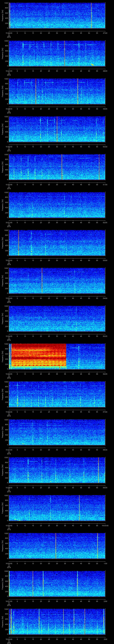The image size is (114, 644).
Task: Open the spectrogram for minute 15:53:00
Action: [x=57, y=281]
